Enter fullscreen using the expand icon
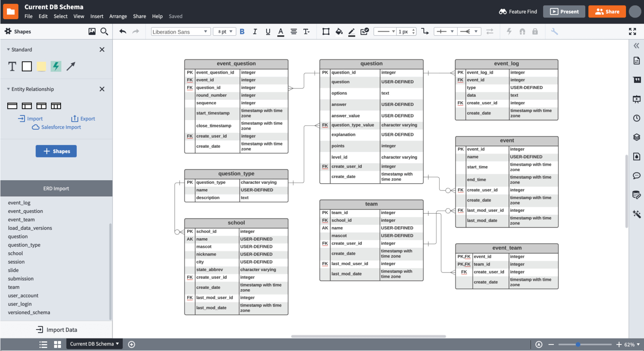The width and height of the screenshot is (644, 351). (632, 31)
